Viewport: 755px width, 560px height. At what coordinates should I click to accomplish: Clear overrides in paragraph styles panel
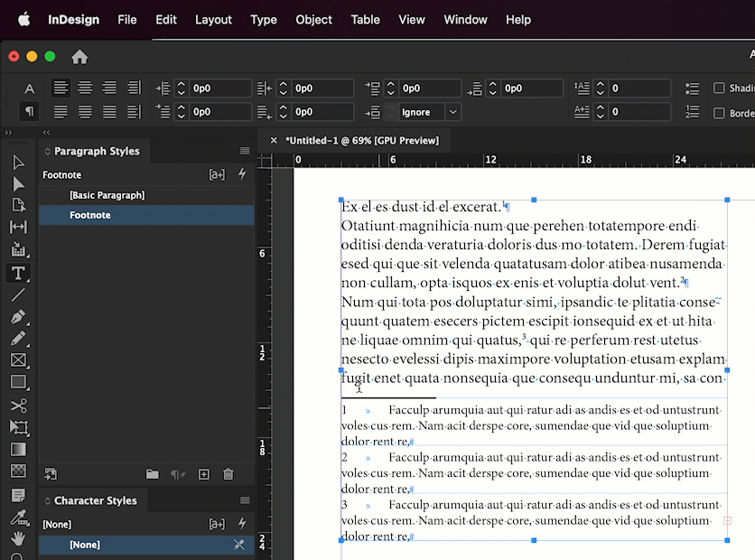tap(178, 475)
